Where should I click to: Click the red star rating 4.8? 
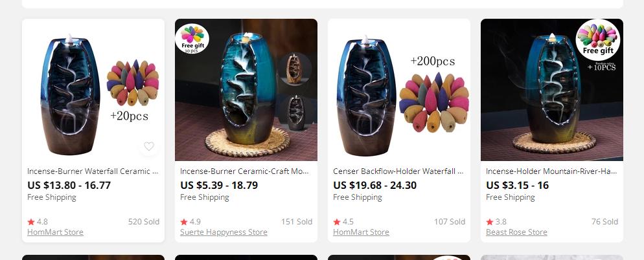click(31, 222)
